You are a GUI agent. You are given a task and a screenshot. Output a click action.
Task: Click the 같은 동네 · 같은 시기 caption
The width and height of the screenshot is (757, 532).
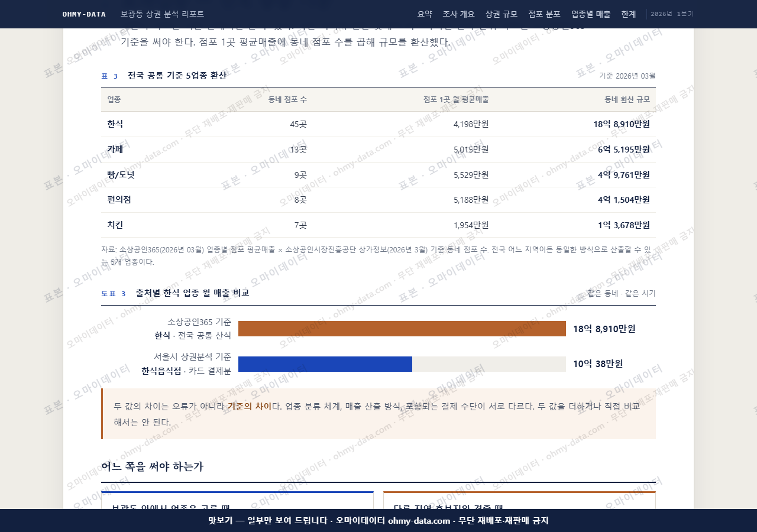click(621, 293)
